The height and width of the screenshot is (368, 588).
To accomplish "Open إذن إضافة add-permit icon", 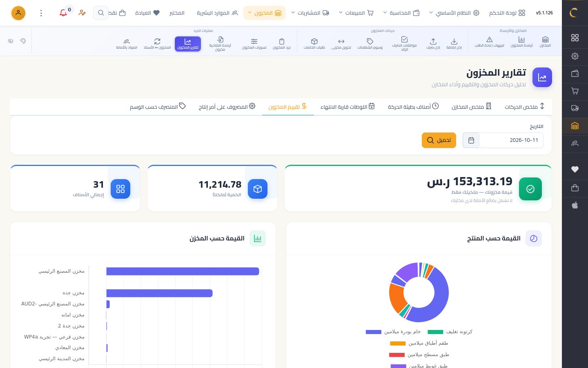I will (x=454, y=44).
